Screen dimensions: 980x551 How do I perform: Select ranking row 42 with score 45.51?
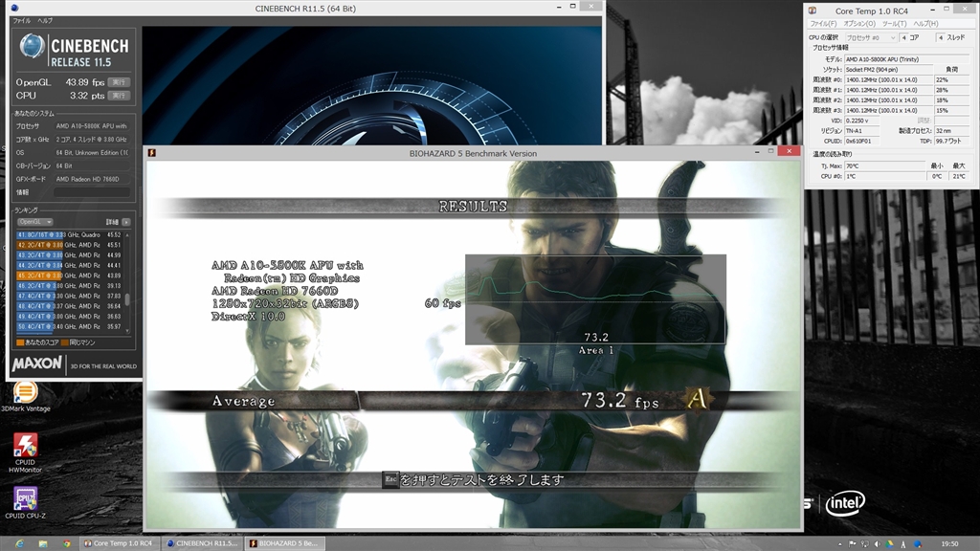(69, 245)
